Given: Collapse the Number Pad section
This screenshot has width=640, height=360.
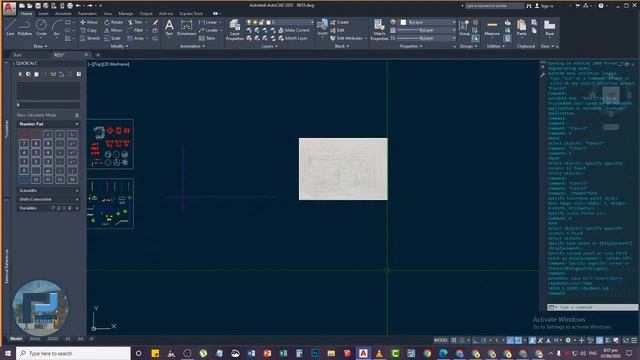Looking at the screenshot, I should coord(77,124).
